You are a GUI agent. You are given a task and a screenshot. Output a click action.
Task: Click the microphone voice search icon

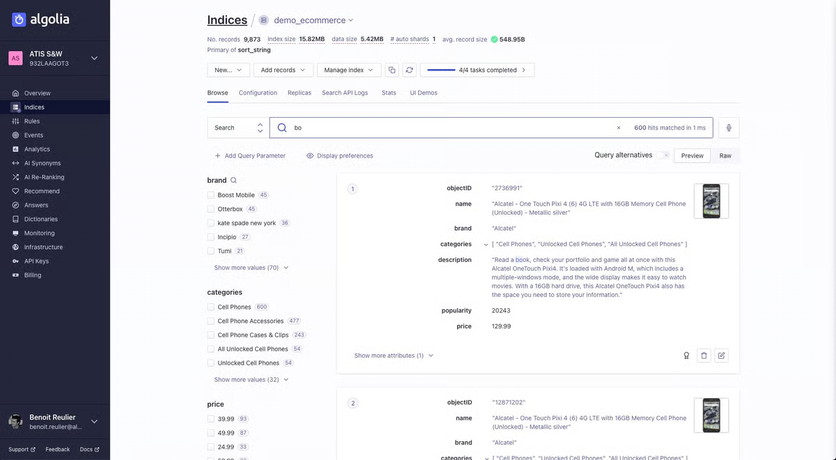(x=728, y=128)
